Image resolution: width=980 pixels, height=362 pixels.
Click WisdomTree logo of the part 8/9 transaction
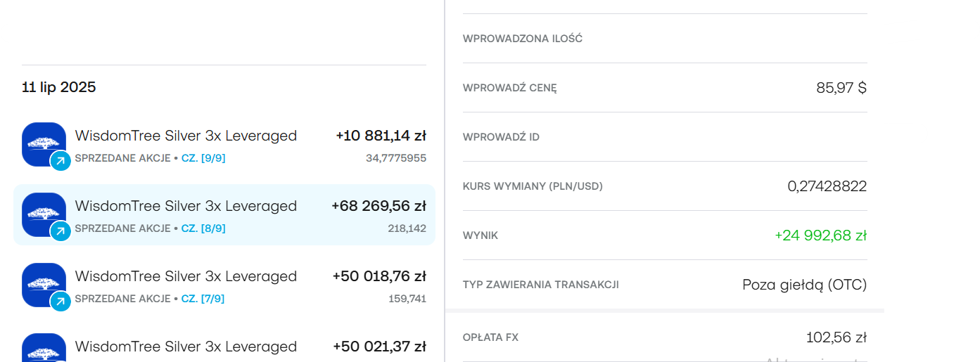(44, 213)
